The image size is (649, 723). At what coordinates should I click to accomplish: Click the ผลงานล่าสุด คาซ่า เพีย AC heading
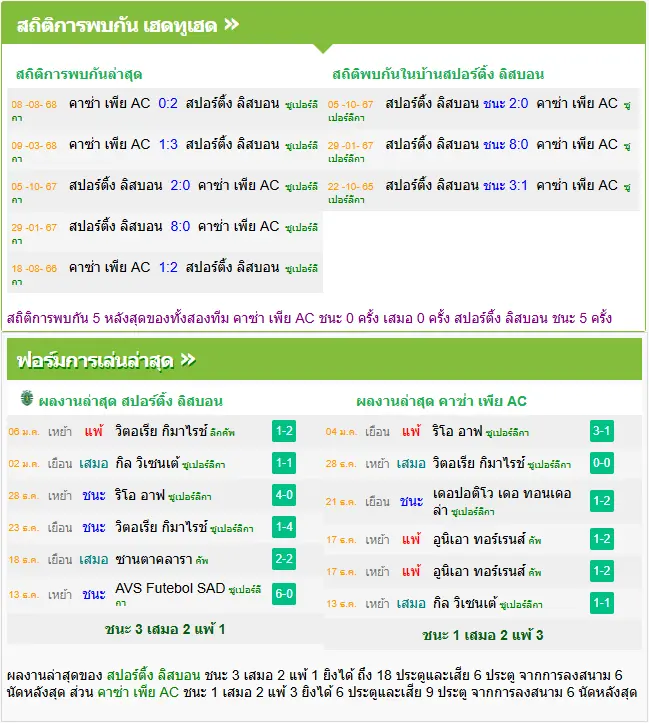[441, 401]
